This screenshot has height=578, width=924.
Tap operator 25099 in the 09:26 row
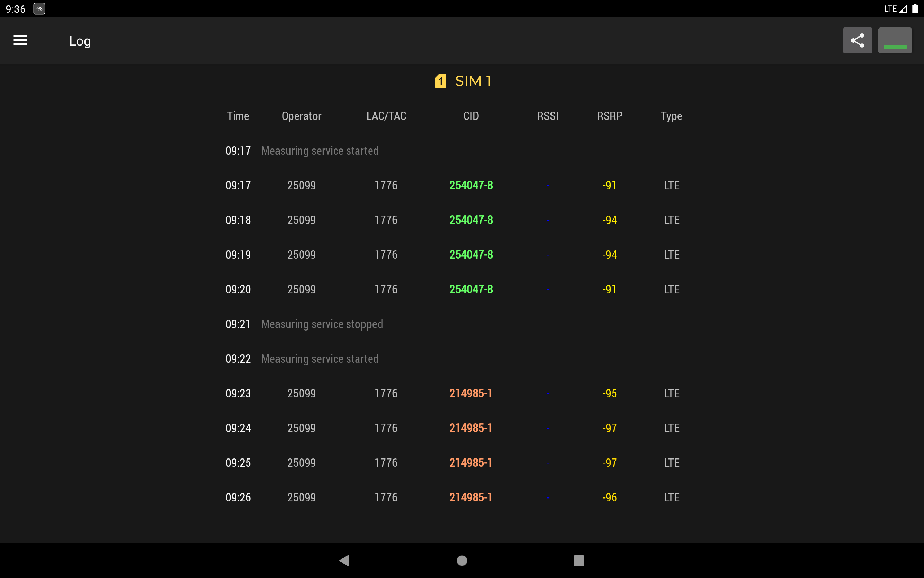(302, 497)
